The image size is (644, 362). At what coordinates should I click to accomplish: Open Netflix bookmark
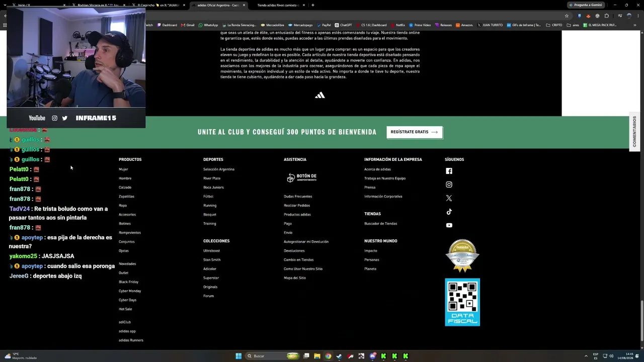click(397, 25)
